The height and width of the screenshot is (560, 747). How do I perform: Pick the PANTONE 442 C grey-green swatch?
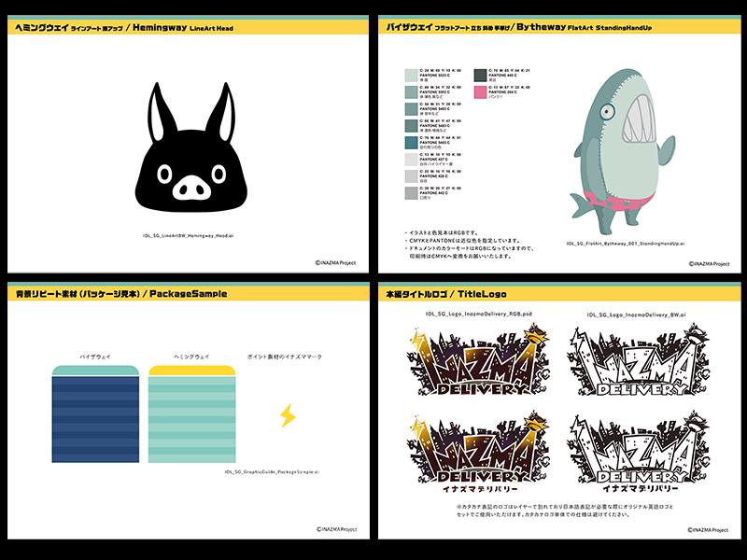[411, 193]
